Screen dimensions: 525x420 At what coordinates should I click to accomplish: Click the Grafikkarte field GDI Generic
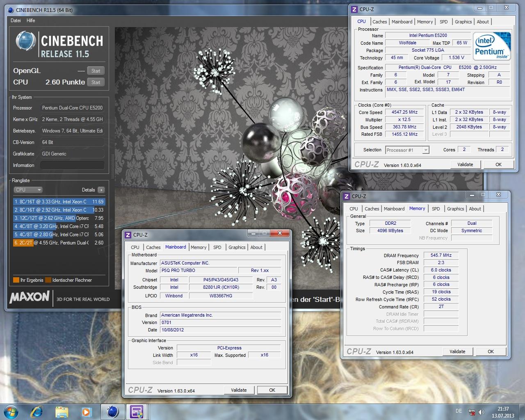tap(72, 154)
